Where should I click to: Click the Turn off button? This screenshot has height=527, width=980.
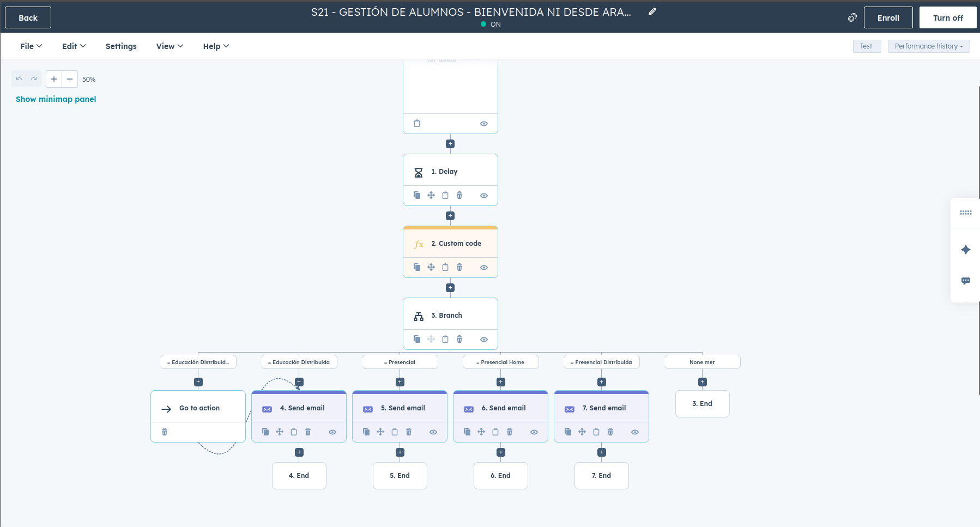[x=947, y=18]
